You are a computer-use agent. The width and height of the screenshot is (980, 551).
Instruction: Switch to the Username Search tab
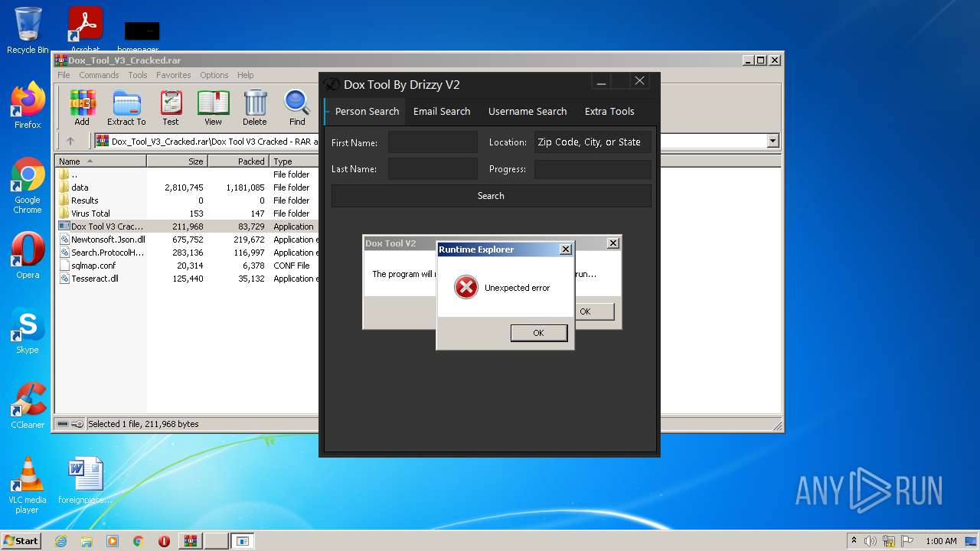coord(528,111)
